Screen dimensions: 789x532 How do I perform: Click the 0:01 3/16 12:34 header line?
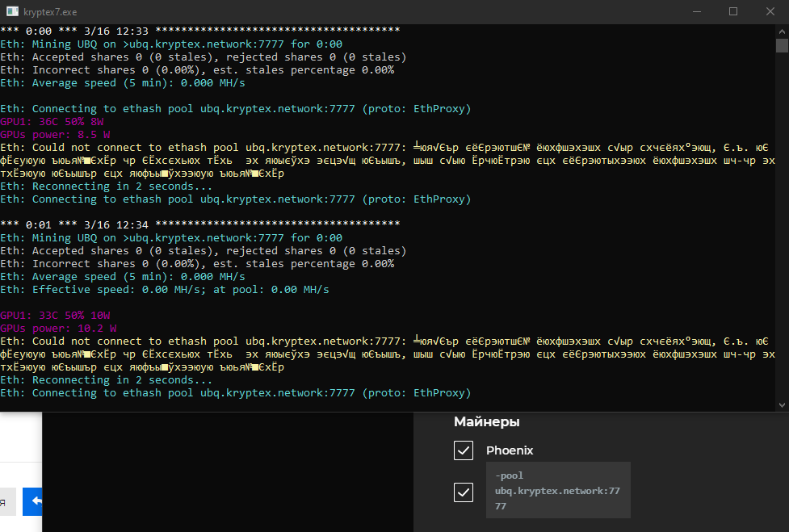200,224
